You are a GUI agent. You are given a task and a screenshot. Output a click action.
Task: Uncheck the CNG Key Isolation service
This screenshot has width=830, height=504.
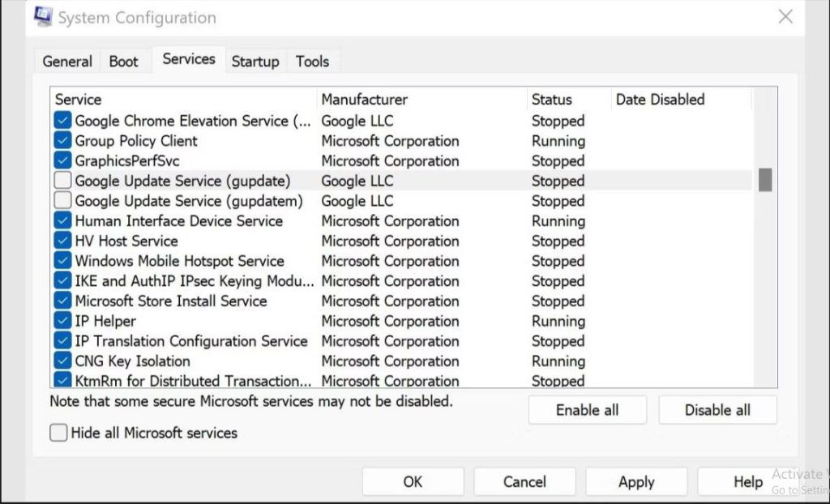(x=62, y=361)
